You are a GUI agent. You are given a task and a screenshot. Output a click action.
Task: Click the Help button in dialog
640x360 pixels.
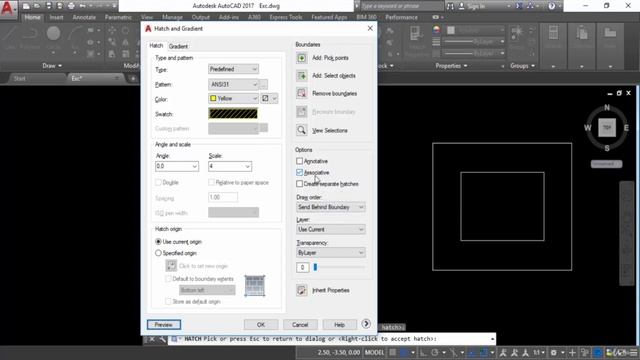click(x=340, y=324)
